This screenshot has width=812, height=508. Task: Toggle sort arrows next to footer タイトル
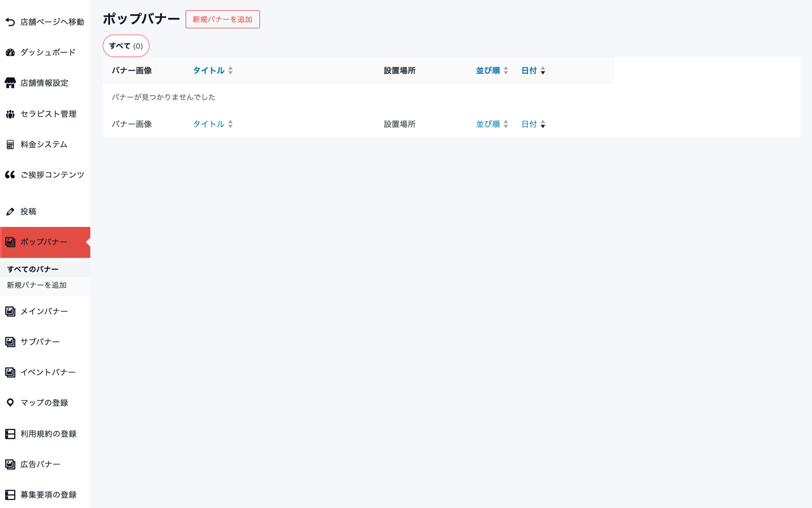tap(230, 124)
